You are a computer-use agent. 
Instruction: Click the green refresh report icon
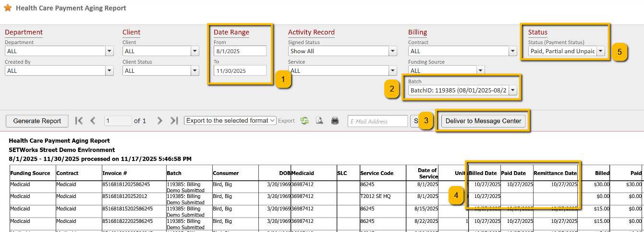click(304, 121)
